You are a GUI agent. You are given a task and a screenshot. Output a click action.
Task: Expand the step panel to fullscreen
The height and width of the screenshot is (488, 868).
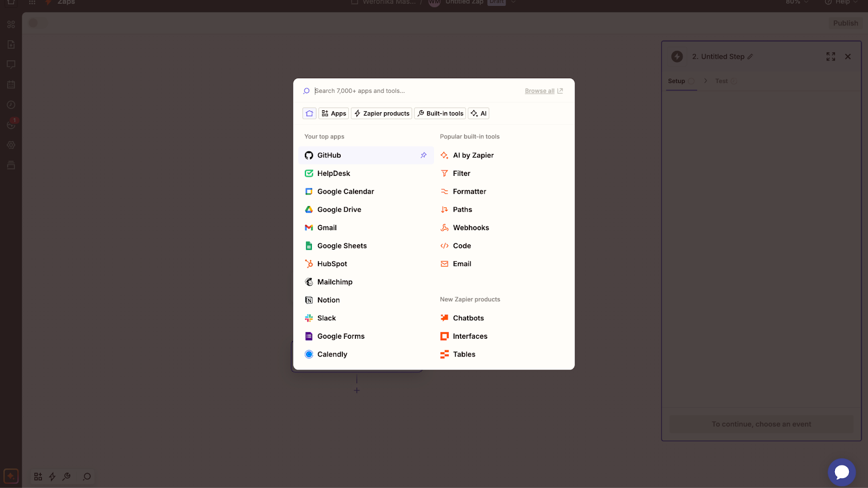pyautogui.click(x=831, y=56)
